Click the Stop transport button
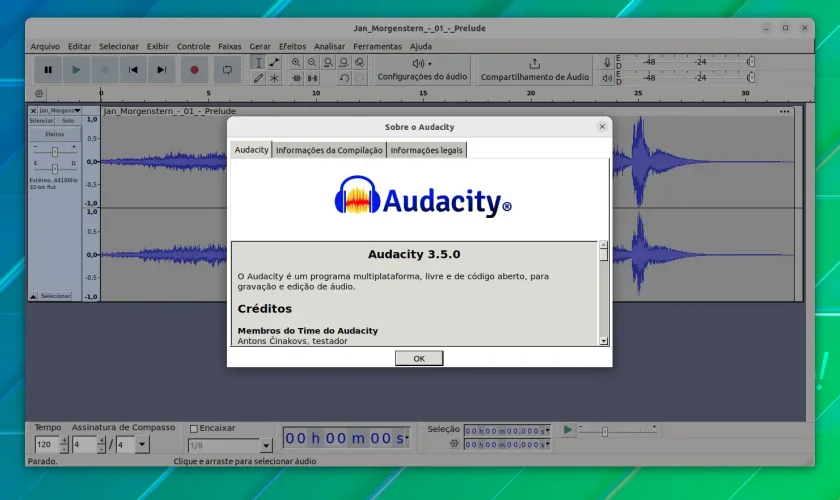840x500 pixels. pyautogui.click(x=104, y=70)
